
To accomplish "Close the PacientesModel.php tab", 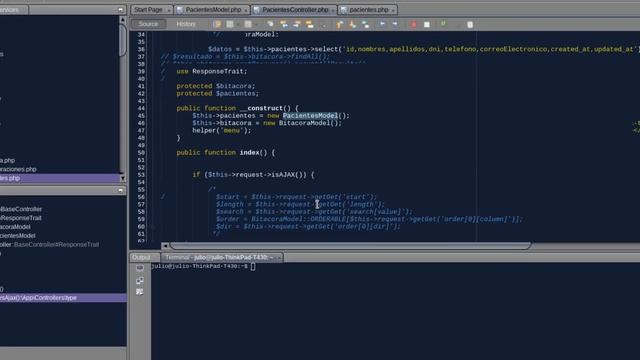I will 246,10.
